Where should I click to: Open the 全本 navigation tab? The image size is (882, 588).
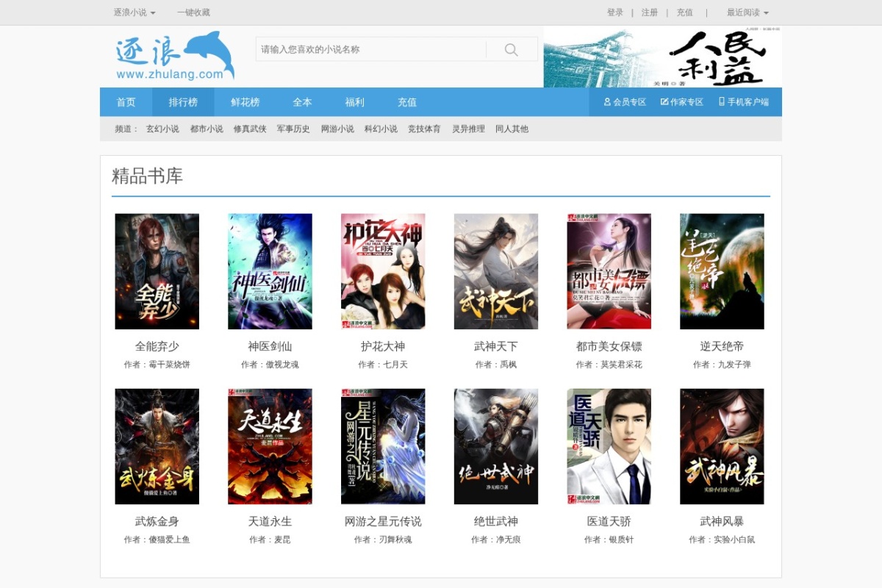tap(303, 102)
